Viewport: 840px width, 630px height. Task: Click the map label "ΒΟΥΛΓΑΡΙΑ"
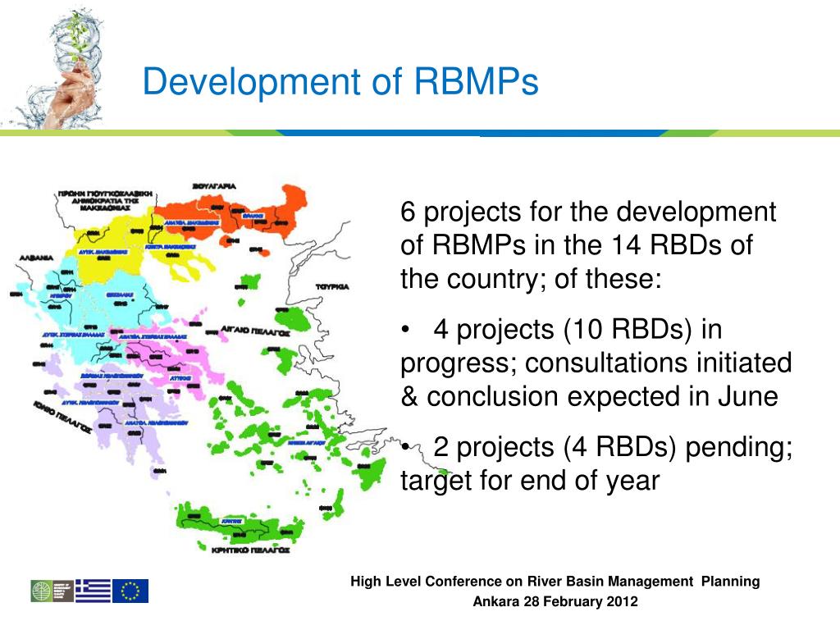214,186
